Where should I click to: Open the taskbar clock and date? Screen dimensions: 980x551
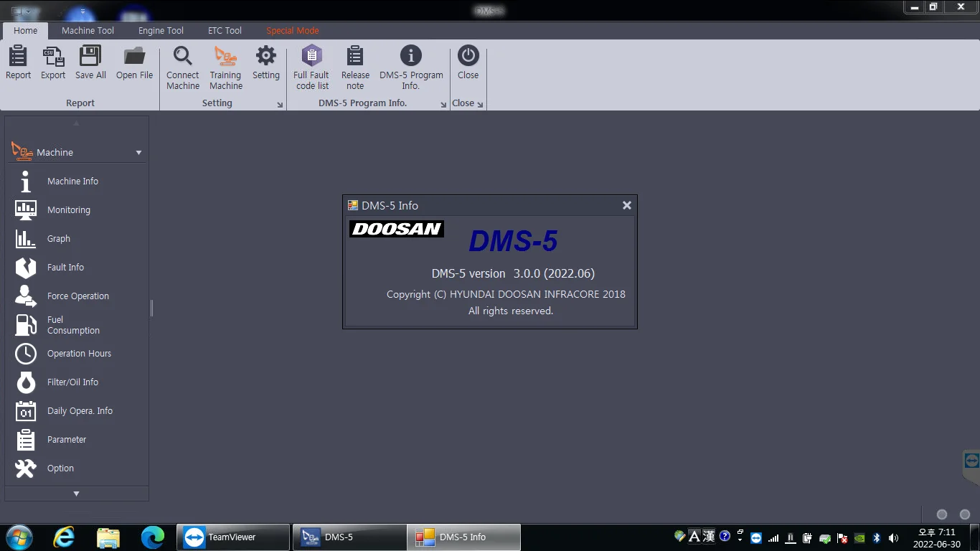click(x=937, y=538)
